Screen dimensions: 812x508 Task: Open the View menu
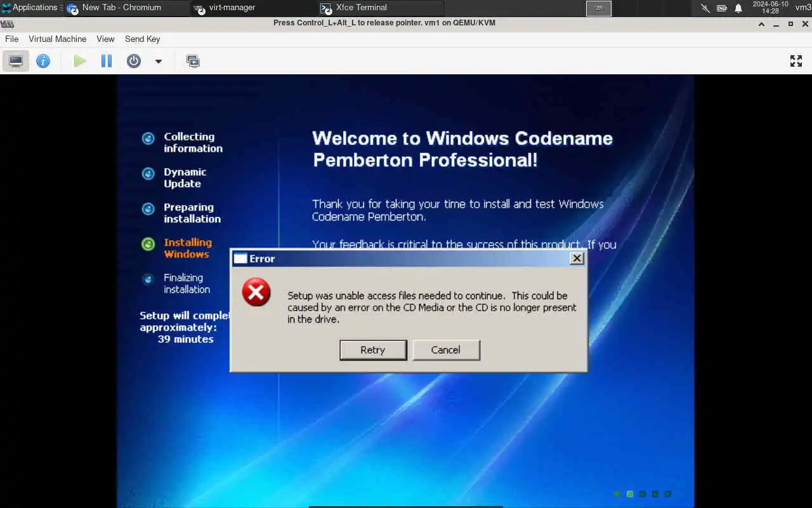pos(105,39)
